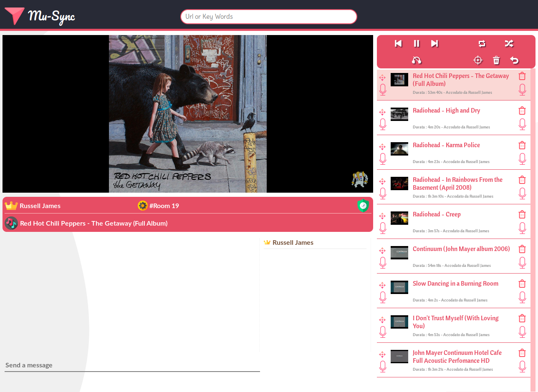538x392 pixels.
Task: Click the thumbnail of Radiohead - Karma Police
Action: tap(399, 149)
